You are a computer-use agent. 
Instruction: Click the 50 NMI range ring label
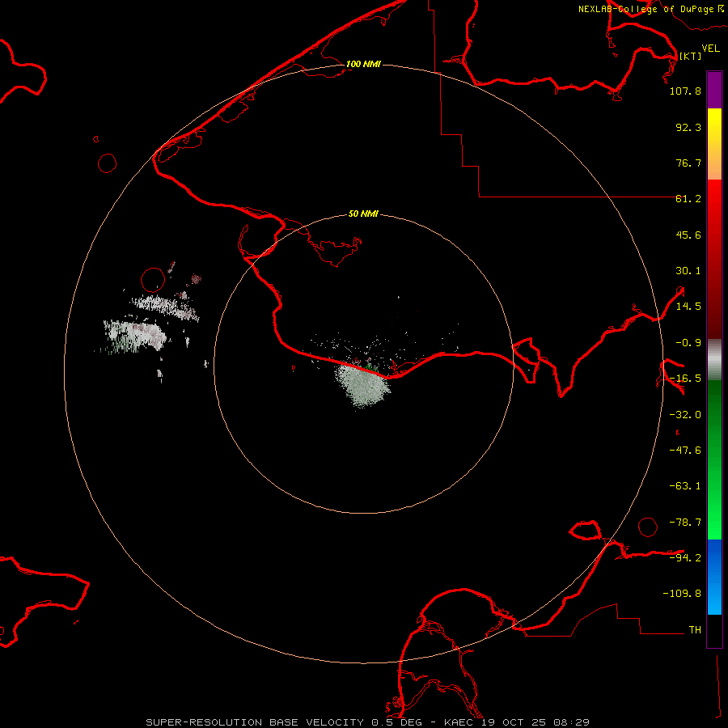tap(363, 214)
